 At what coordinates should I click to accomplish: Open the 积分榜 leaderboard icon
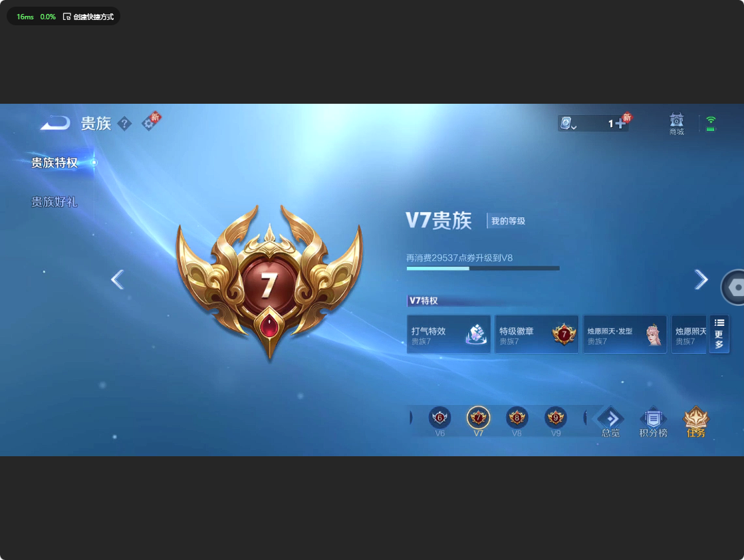tap(654, 422)
